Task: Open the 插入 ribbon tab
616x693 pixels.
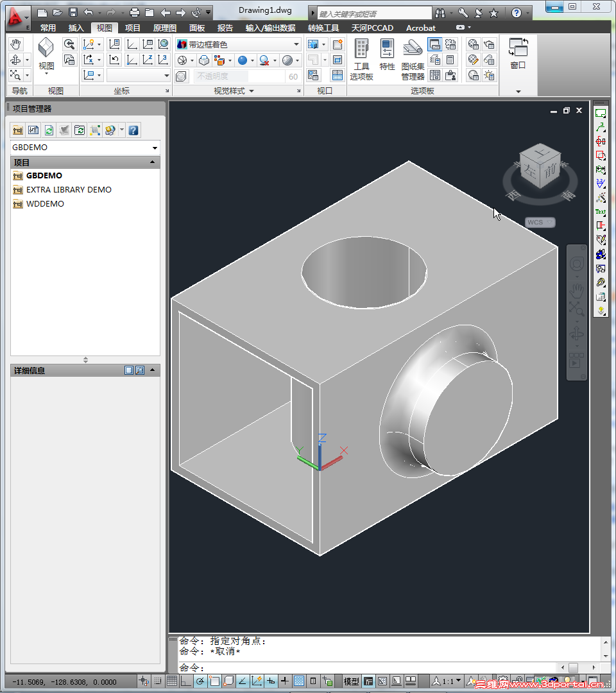Action: click(76, 28)
